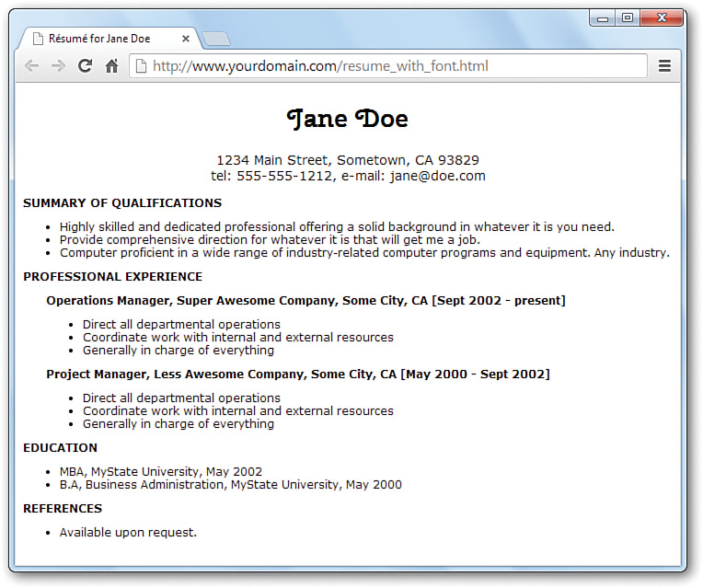Viewport: 703px width, 588px height.
Task: Click the address line 1234 Main Street
Action: [x=348, y=160]
